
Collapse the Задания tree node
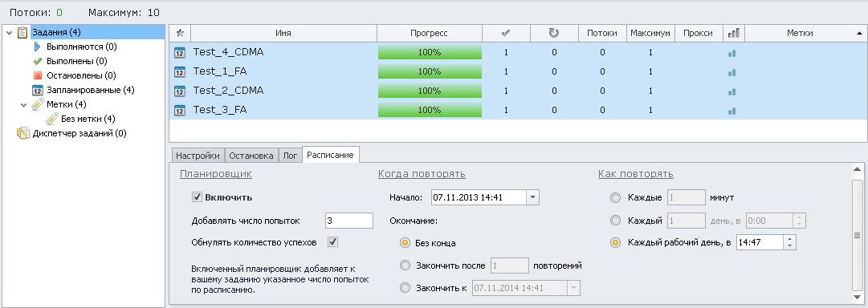point(10,33)
